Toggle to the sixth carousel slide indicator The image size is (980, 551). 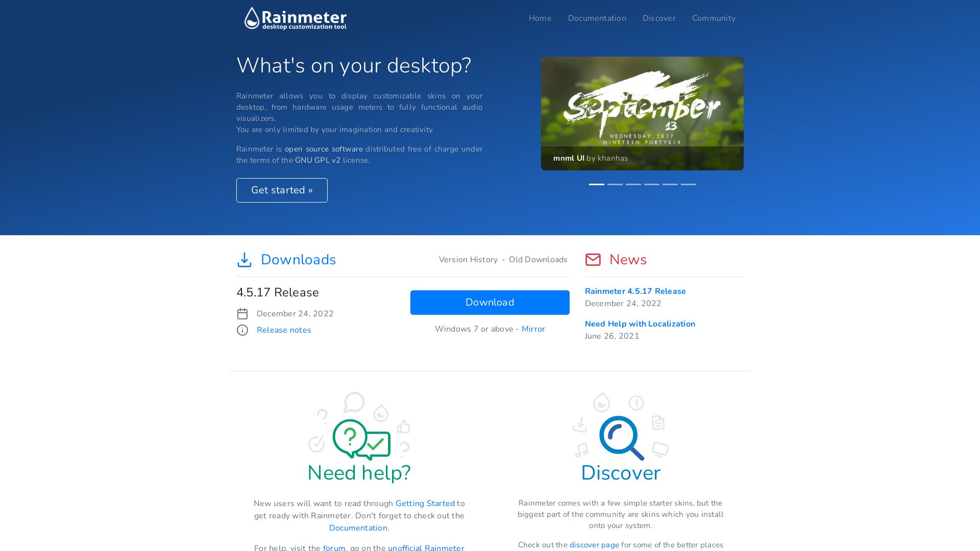click(x=688, y=184)
